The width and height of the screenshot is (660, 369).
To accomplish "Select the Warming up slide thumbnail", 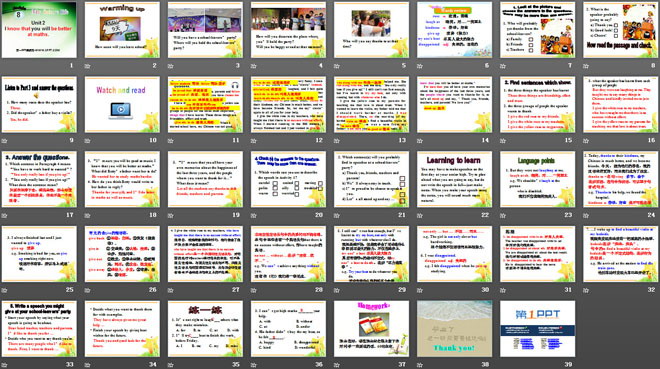I will click(122, 30).
